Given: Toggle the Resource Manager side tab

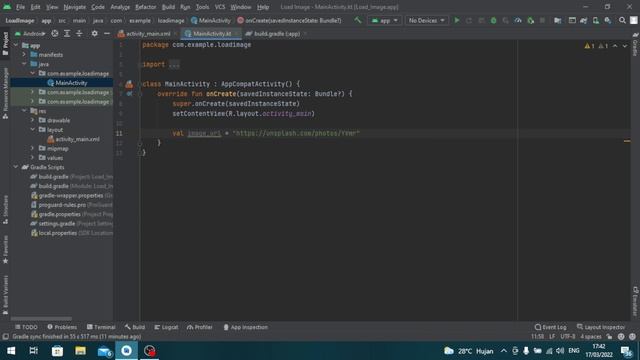Looking at the screenshot, I should [x=5, y=93].
